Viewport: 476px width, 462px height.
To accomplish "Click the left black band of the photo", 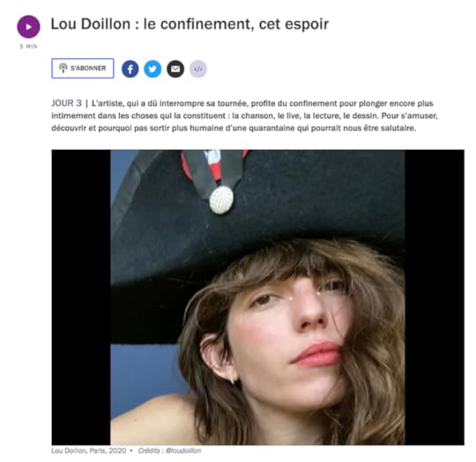I will 81,297.
